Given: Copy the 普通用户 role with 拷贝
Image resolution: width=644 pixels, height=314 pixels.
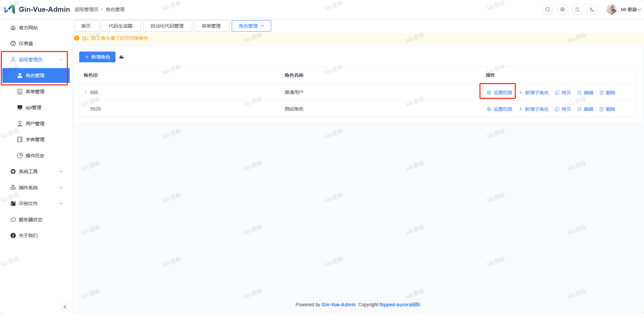Looking at the screenshot, I should pyautogui.click(x=563, y=93).
